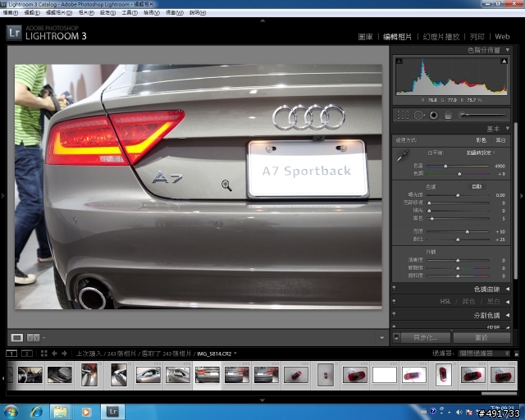Open the Windows Start menu
The width and height of the screenshot is (525, 420).
(11, 412)
